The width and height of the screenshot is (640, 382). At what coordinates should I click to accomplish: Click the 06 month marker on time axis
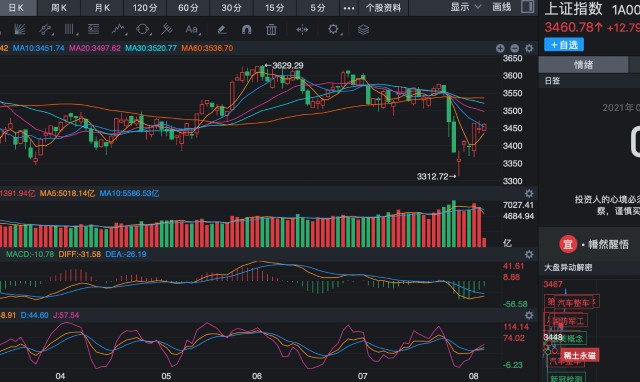tap(257, 376)
